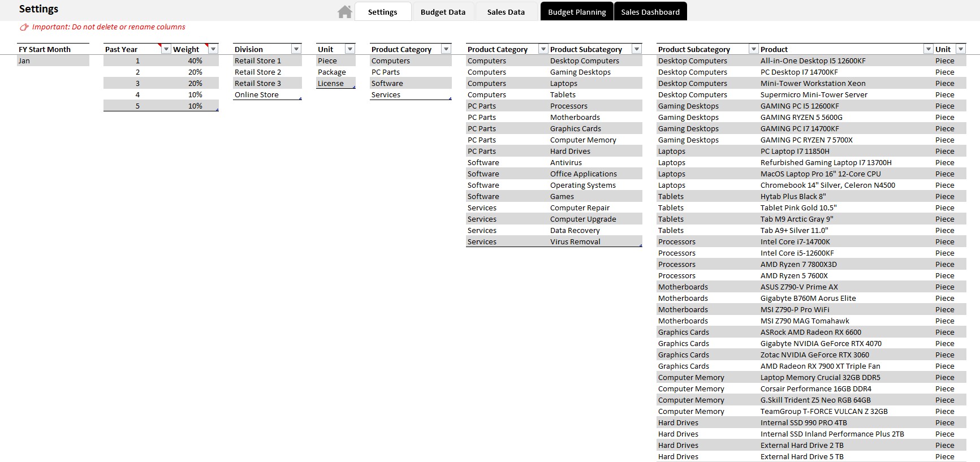Open the Unit list filter dropdown

click(x=350, y=49)
